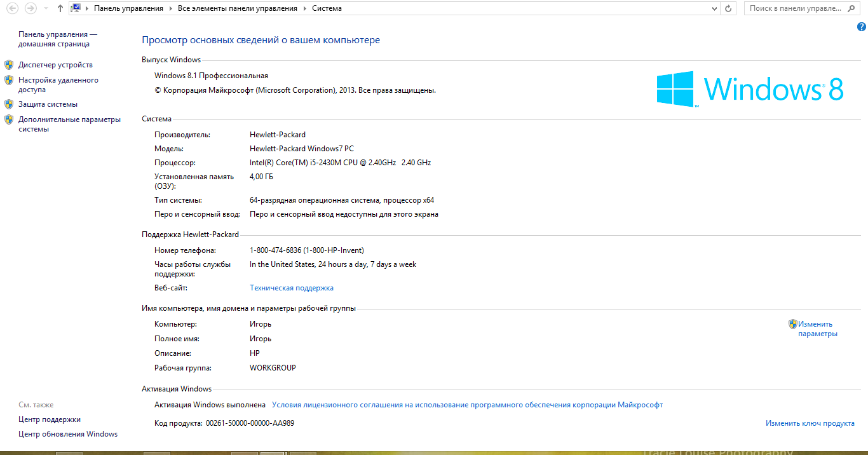The image size is (868, 455).
Task: Click the Forward navigation arrow
Action: [x=30, y=8]
